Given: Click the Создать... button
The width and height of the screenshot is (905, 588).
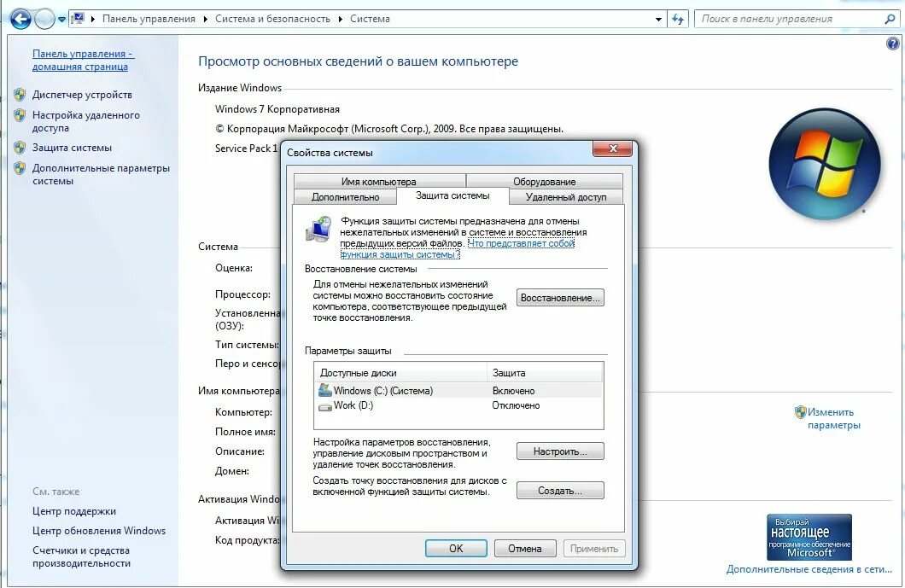Looking at the screenshot, I should point(560,491).
